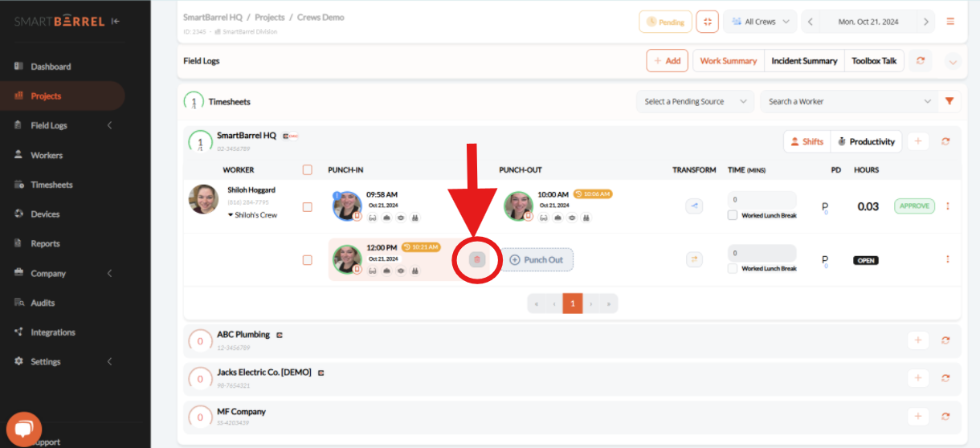Open the Search a Worker dropdown
This screenshot has width=980, height=448.
848,102
